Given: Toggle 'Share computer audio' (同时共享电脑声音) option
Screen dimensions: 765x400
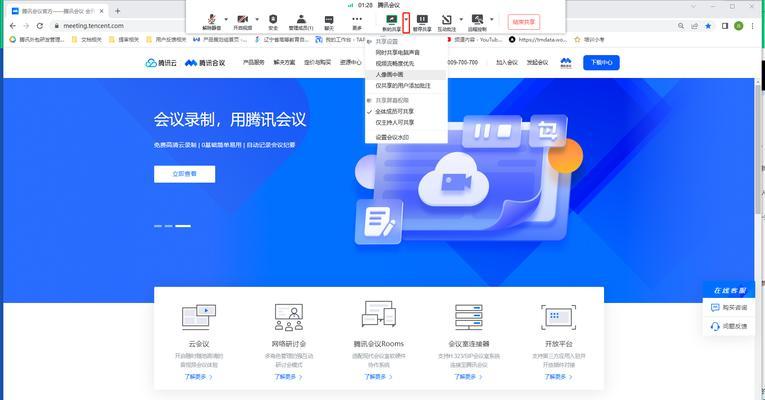Looking at the screenshot, I should coord(406,52).
